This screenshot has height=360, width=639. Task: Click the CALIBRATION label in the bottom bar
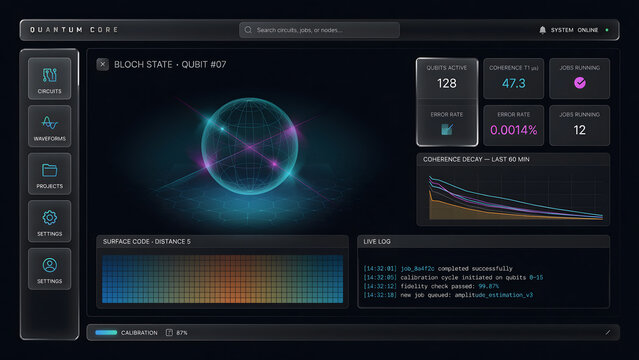click(139, 333)
